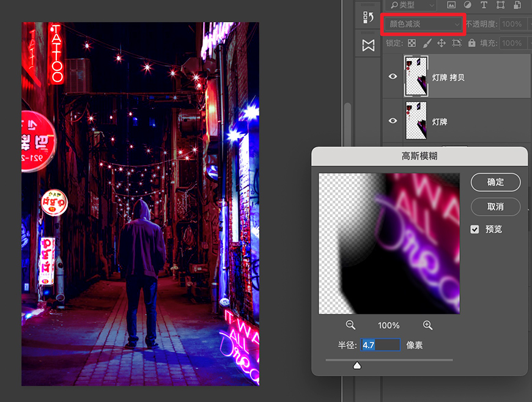532x402 pixels.
Task: Select the type layers filter icon
Action: (484, 5)
